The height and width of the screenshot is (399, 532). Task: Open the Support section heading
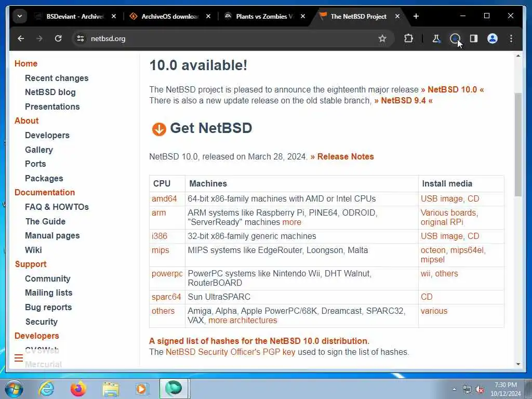coord(31,264)
